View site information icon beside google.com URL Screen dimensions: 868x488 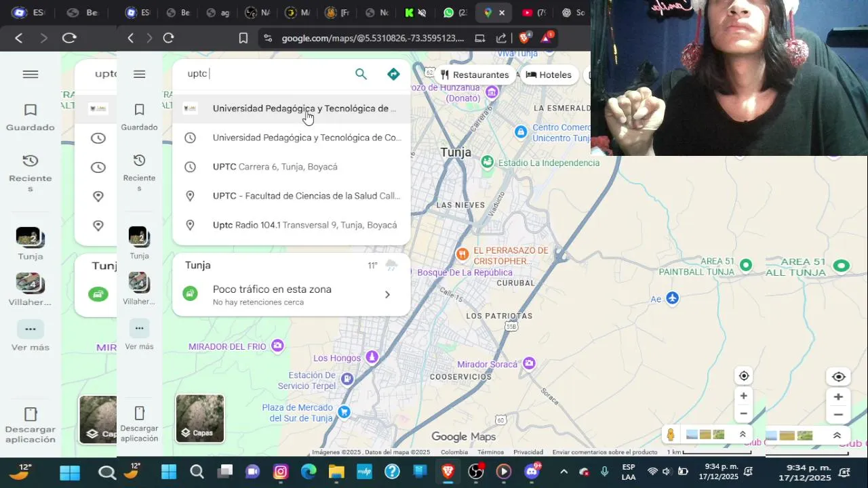[x=268, y=38]
